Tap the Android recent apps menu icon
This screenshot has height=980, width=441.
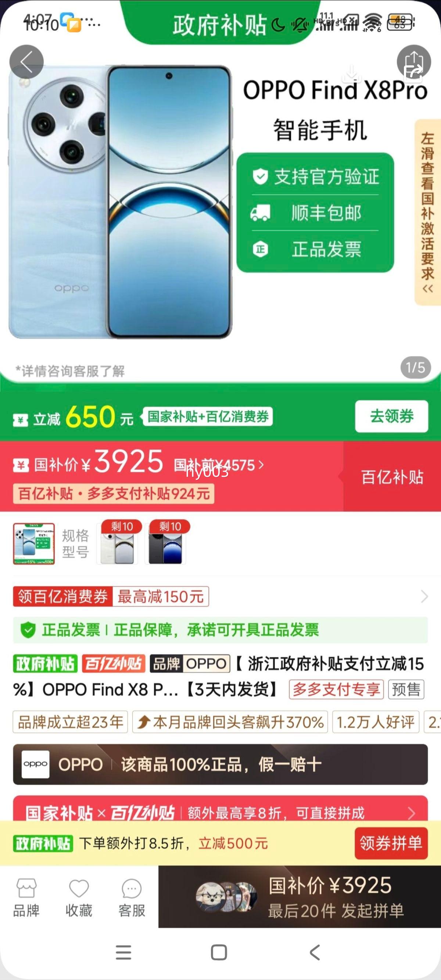pyautogui.click(x=123, y=952)
